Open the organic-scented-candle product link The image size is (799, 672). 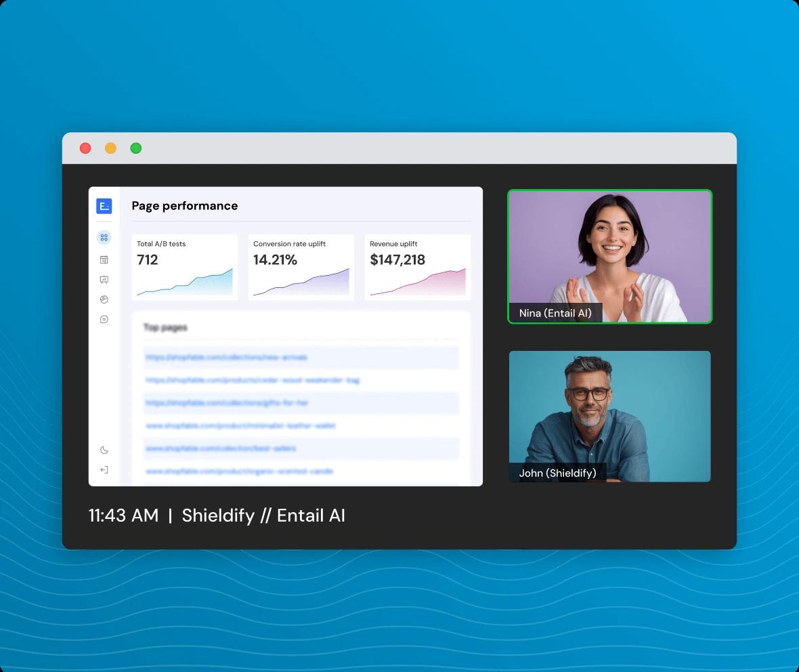pos(240,471)
